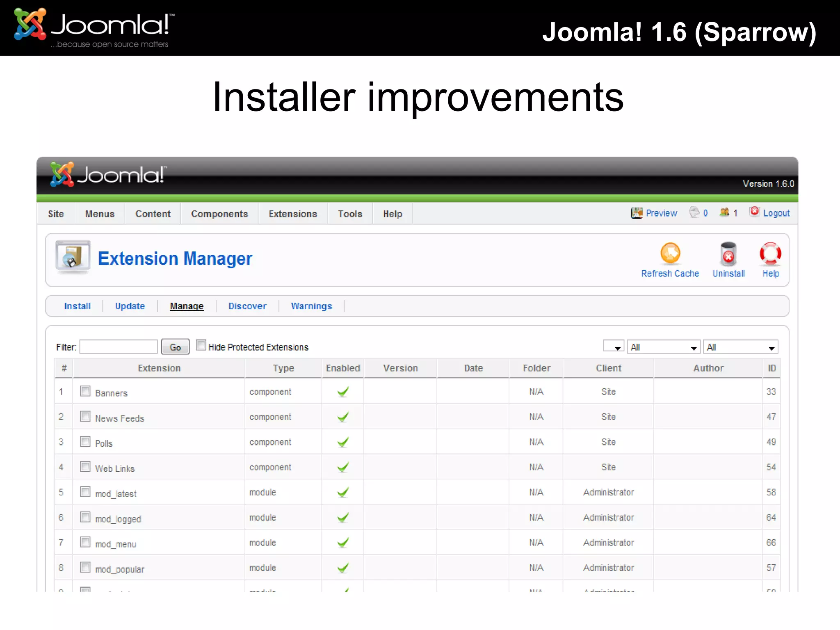Click the Version 1.6.0 label
Viewport: 840px width, 630px height.
click(x=768, y=184)
